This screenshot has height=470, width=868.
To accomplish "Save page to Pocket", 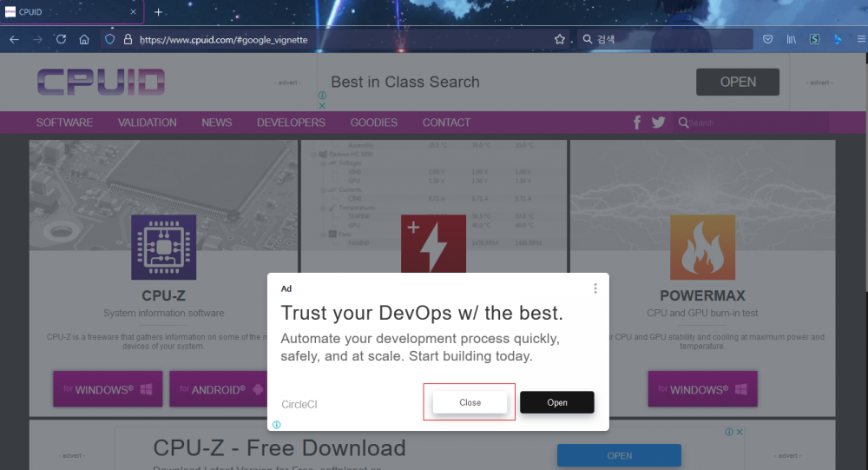I will [x=768, y=39].
